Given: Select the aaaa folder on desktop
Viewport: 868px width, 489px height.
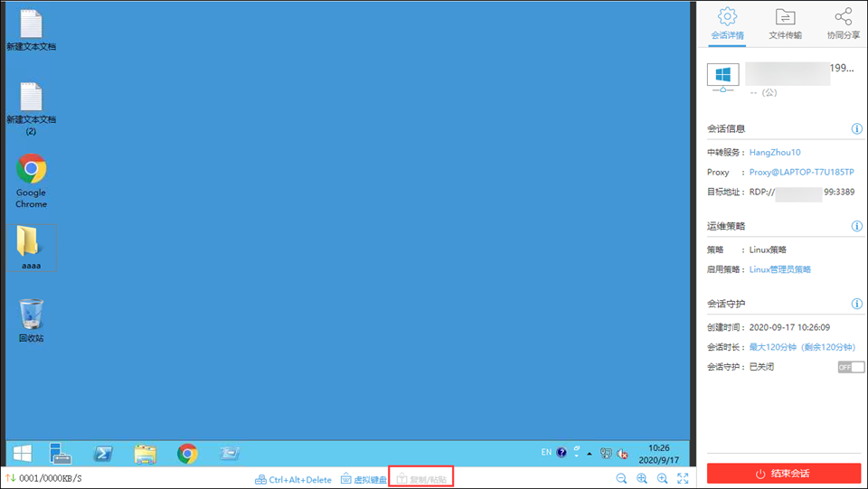Looking at the screenshot, I should tap(31, 248).
